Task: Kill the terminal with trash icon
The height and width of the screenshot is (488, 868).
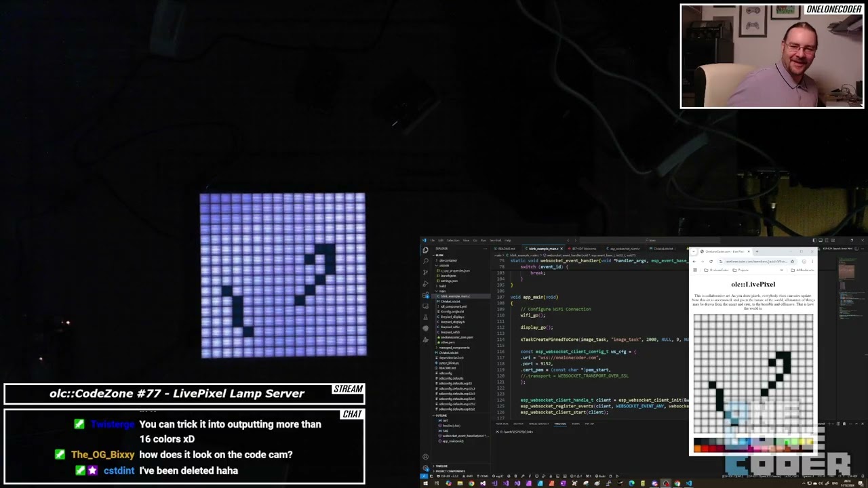Action: 844,424
